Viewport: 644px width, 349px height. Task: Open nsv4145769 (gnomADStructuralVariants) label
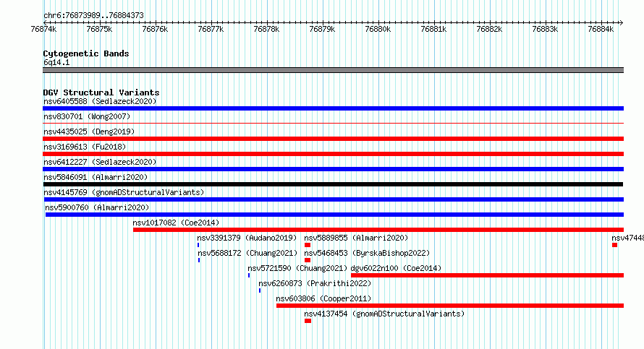pos(124,192)
